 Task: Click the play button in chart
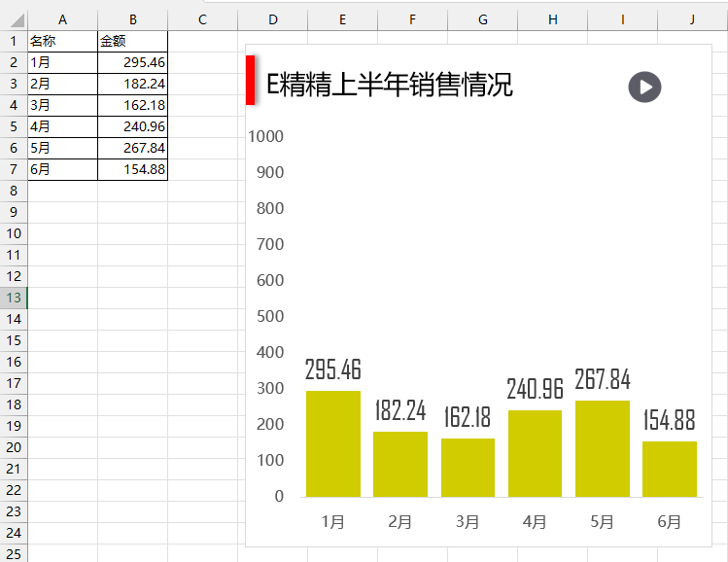pyautogui.click(x=644, y=87)
